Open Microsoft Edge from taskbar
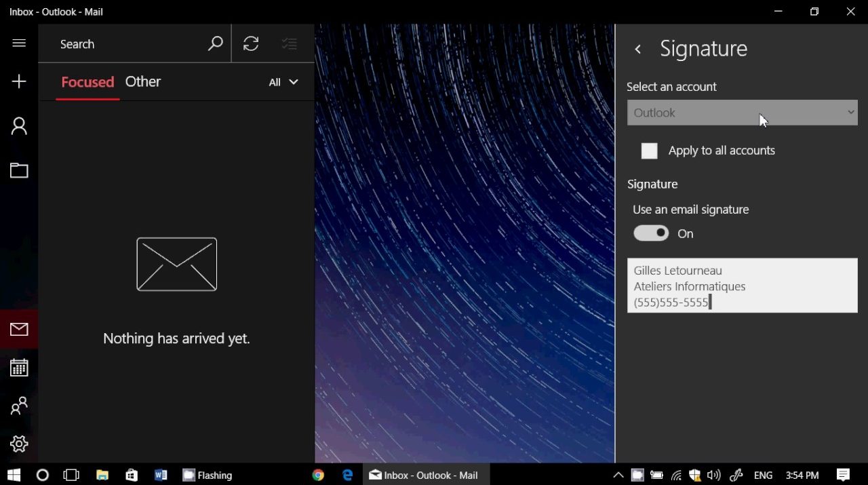This screenshot has height=485, width=868. 347,475
